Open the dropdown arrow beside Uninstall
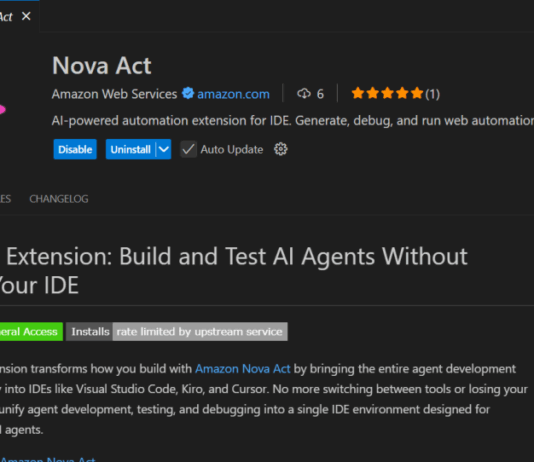This screenshot has width=534, height=462. 163,149
